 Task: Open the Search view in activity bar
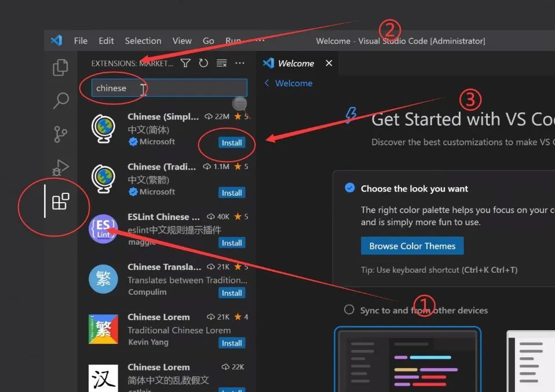(x=60, y=101)
